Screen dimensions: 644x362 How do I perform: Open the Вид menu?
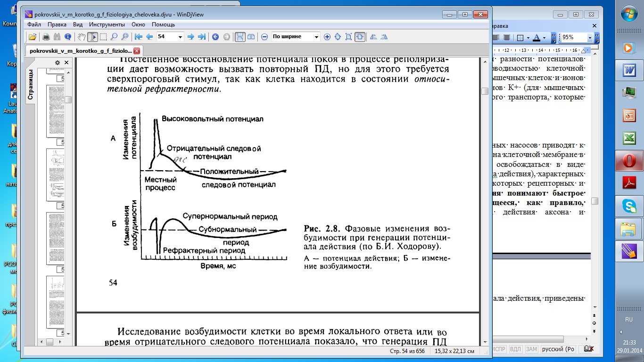pyautogui.click(x=78, y=25)
